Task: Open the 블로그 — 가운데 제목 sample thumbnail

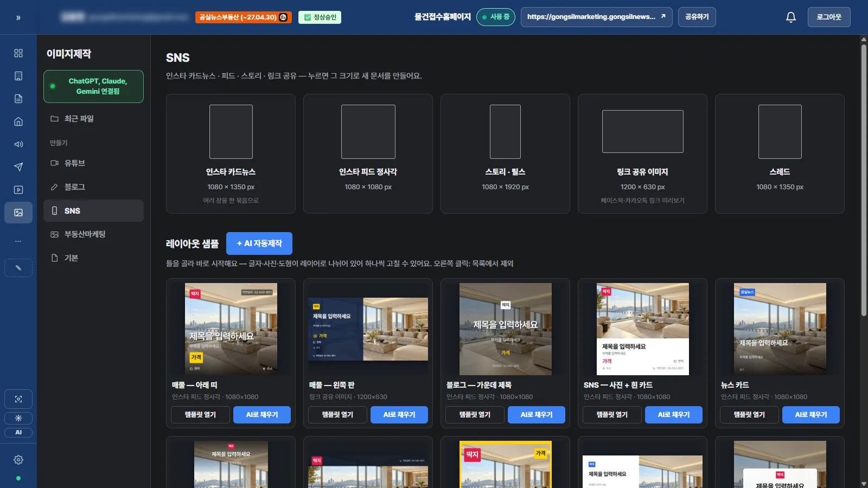Action: [x=506, y=329]
